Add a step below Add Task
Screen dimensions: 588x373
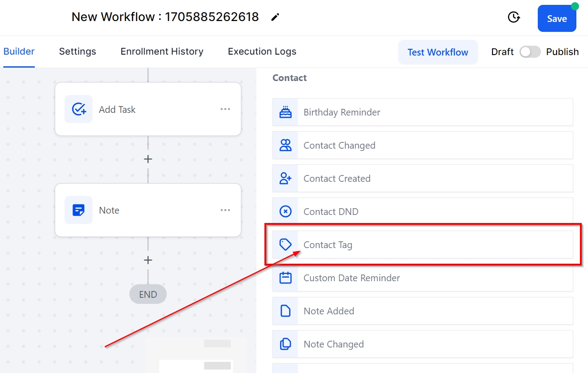click(x=148, y=159)
